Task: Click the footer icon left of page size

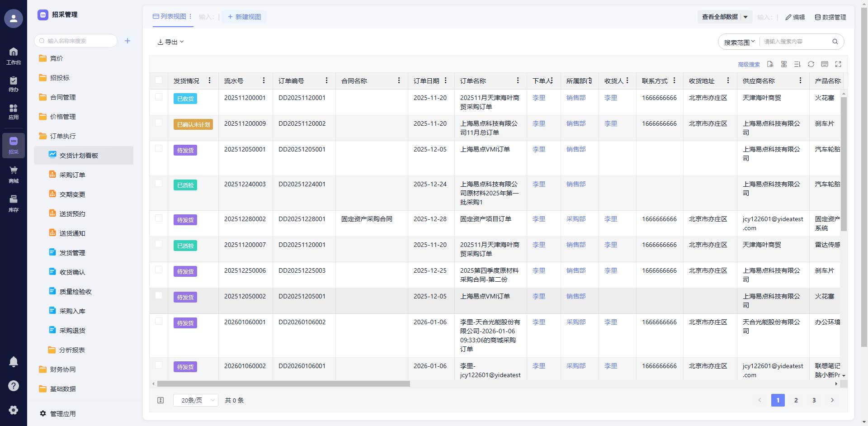Action: 160,400
